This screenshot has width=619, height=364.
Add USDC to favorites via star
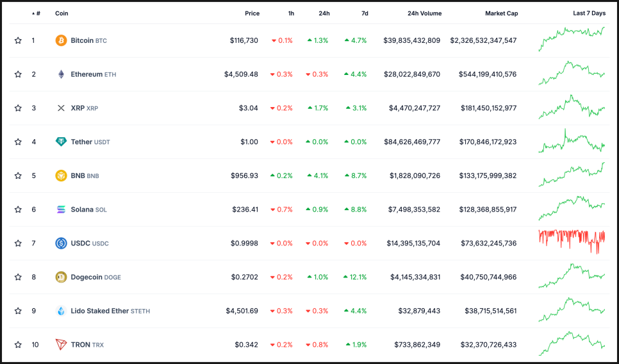[18, 243]
